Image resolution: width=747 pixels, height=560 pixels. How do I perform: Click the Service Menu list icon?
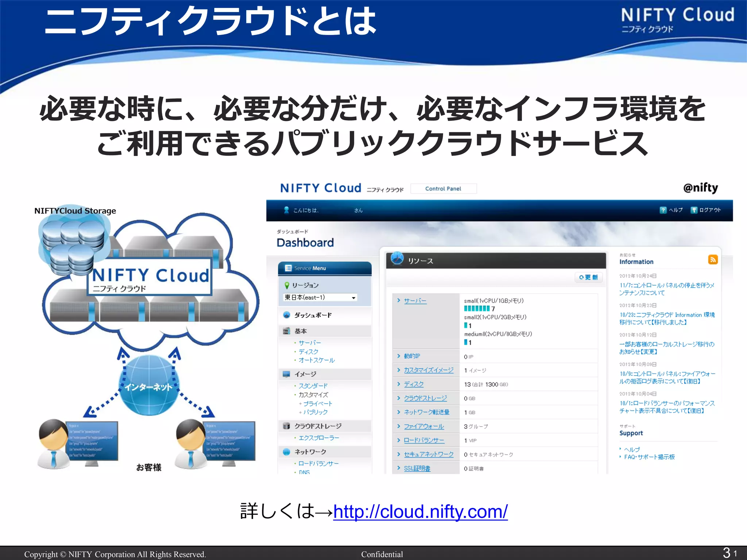288,268
